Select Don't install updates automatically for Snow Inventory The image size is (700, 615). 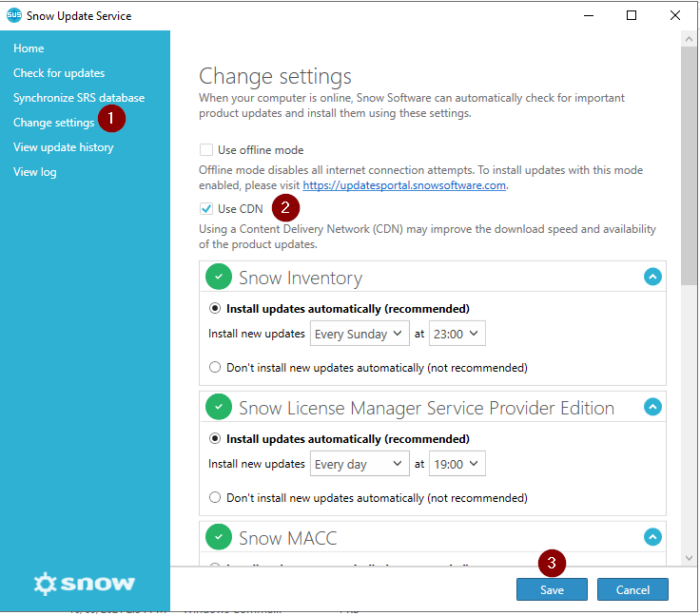coord(215,367)
